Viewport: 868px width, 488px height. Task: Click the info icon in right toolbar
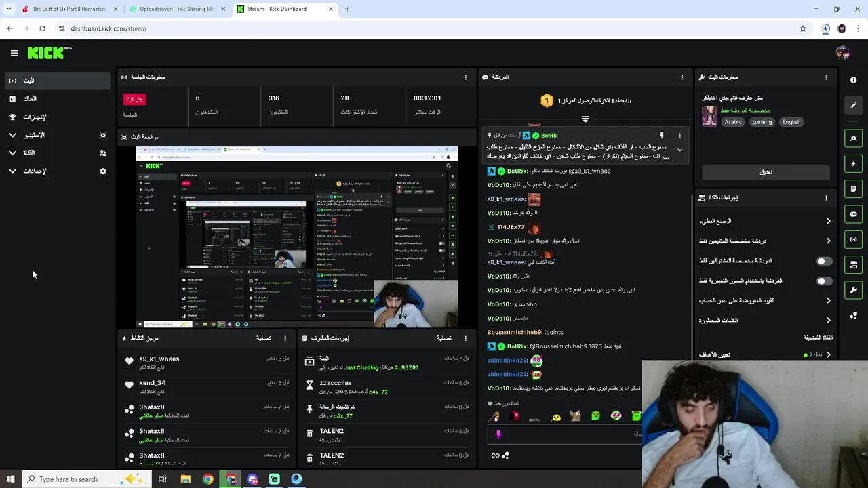tap(853, 80)
